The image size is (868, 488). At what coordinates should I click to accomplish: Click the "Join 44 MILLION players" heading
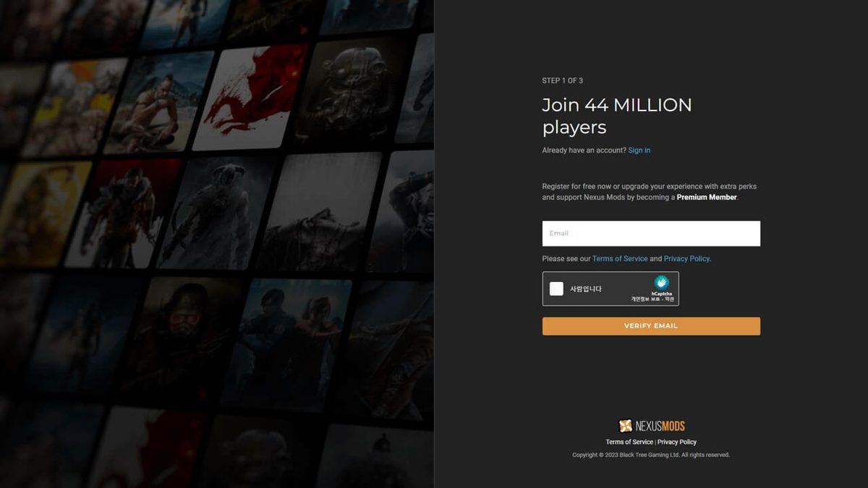click(x=617, y=116)
